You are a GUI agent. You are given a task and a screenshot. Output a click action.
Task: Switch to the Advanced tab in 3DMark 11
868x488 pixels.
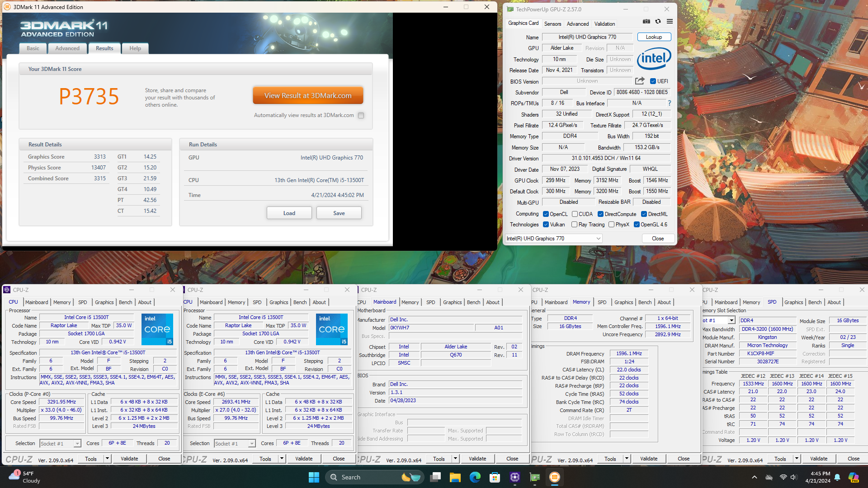pyautogui.click(x=67, y=48)
